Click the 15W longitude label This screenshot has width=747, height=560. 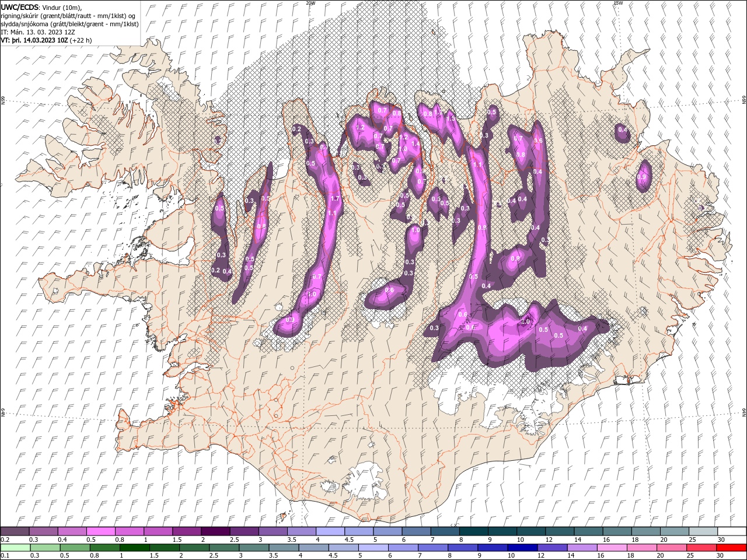click(618, 3)
